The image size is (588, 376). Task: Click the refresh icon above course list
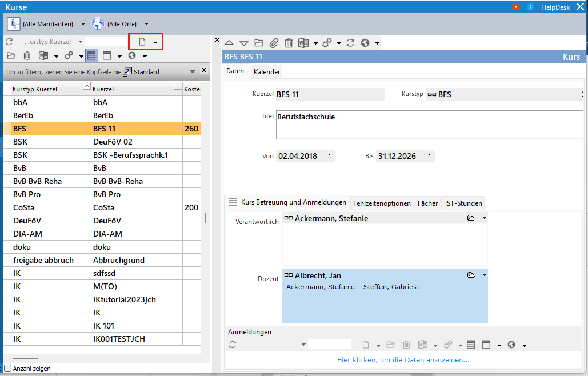click(9, 42)
